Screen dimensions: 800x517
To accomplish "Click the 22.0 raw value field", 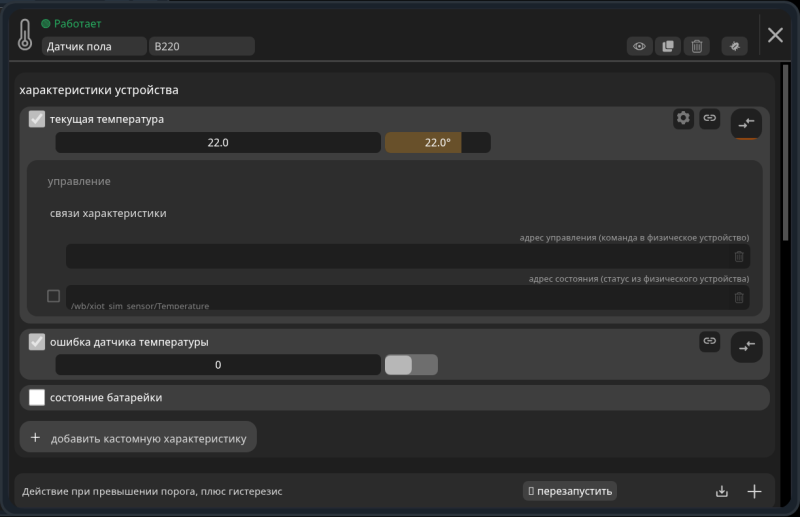I will [218, 142].
